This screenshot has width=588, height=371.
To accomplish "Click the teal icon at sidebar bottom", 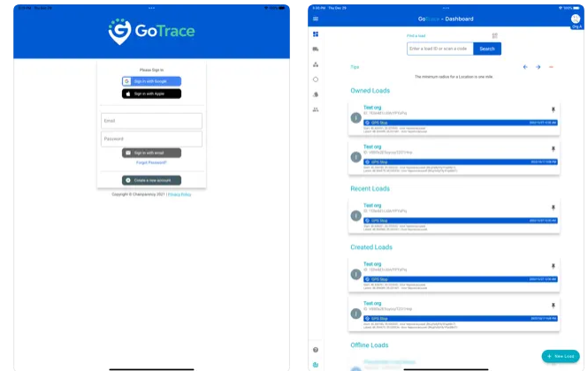I will (x=316, y=365).
